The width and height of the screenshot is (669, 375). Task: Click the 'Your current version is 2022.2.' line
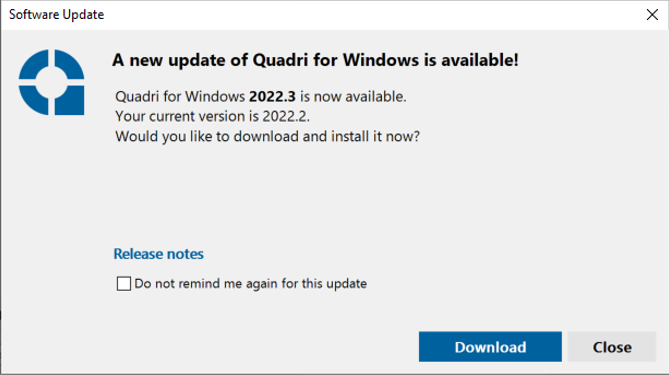coord(212,116)
